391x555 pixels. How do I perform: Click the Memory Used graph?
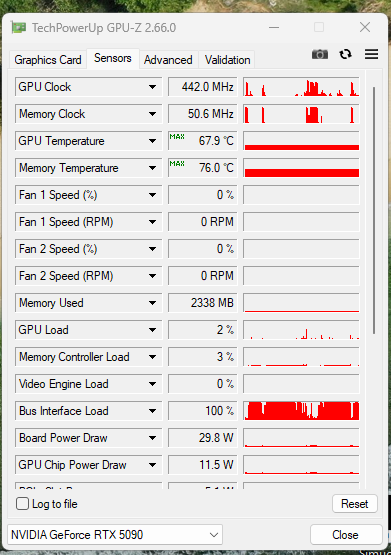[301, 303]
